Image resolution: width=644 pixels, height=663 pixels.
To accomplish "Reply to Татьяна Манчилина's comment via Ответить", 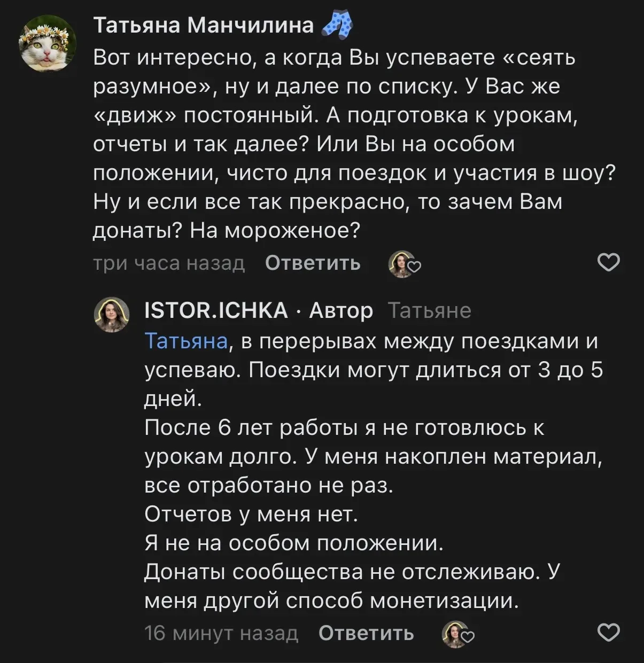I will [313, 263].
